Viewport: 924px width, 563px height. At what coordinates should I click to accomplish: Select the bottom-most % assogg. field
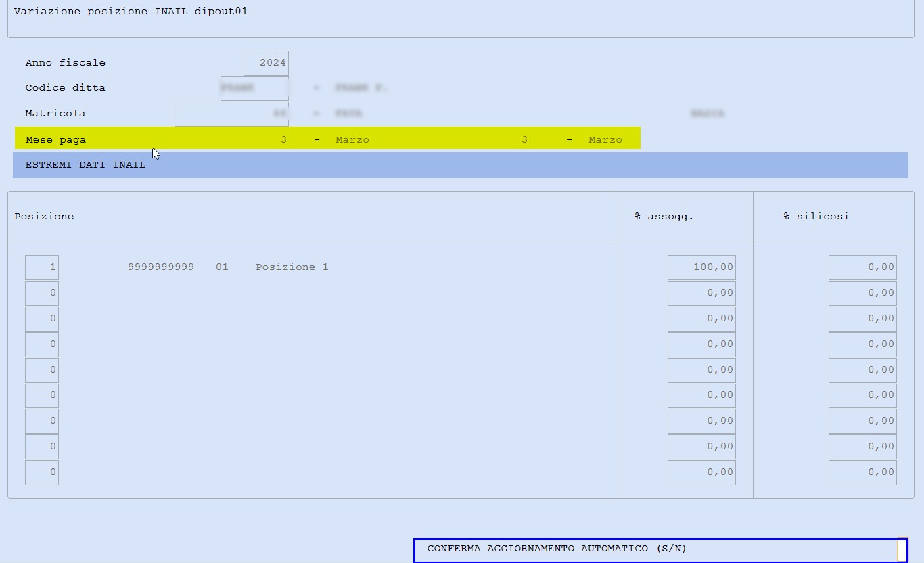pos(701,472)
